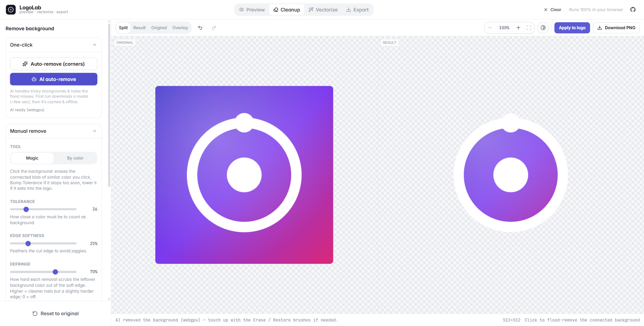Viewport: 644px width, 326px height.
Task: Click the Tolerance value 36
Action: 95,209
